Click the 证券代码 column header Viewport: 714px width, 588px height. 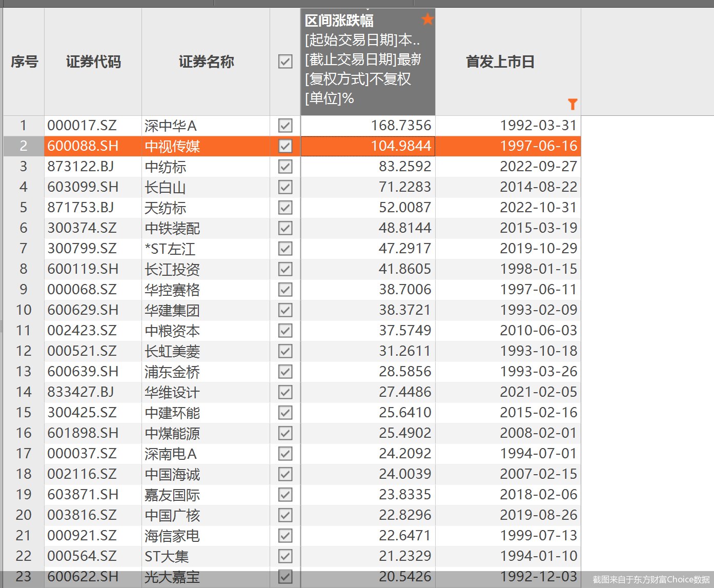pyautogui.click(x=93, y=62)
